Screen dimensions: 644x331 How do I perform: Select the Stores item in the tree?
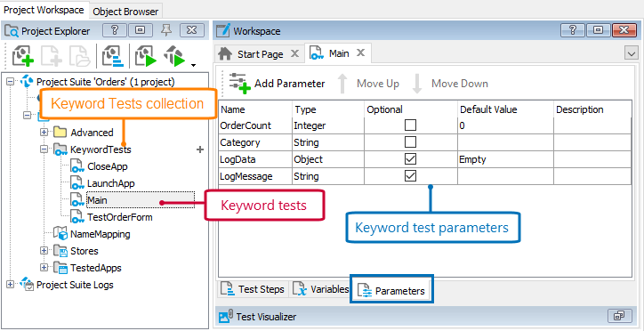pos(85,251)
